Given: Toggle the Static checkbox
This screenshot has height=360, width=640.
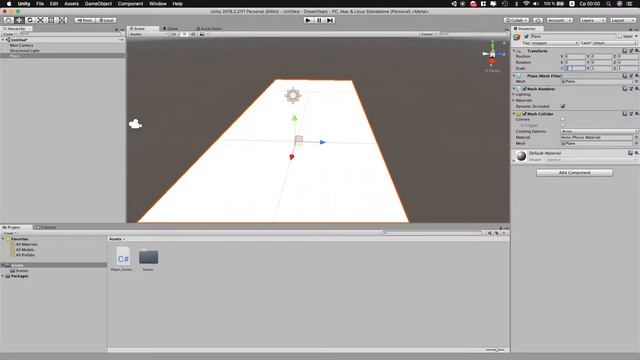Looking at the screenshot, I should pos(620,36).
